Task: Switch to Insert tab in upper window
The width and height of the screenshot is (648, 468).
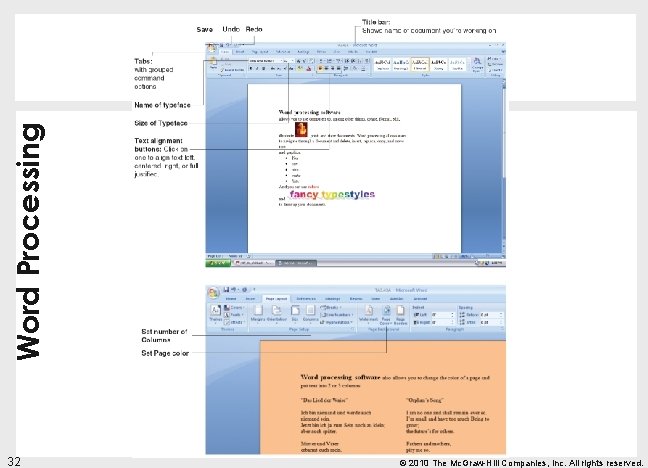Action: 240,52
